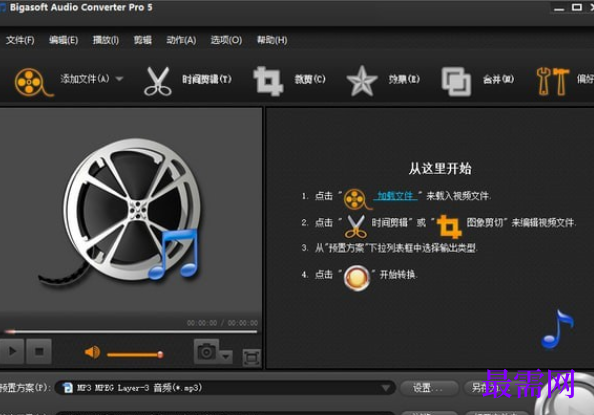The image size is (594, 415).
Task: Click the 添加文件(A) toolbar label
Action: 85,79
